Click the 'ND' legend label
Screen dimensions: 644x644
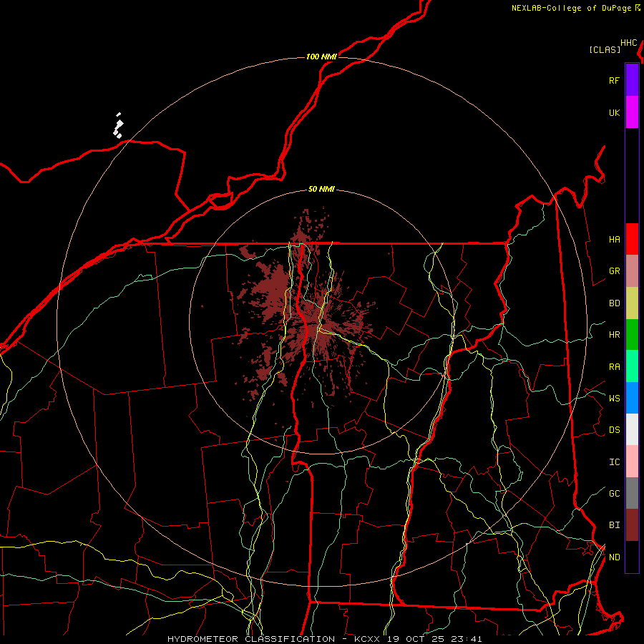[614, 557]
